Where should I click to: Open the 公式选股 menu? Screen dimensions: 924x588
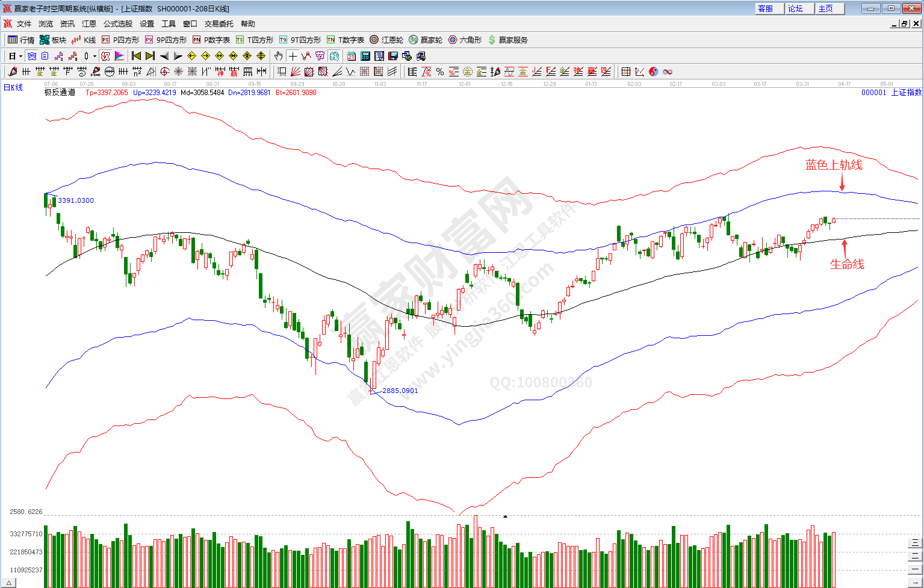click(117, 24)
